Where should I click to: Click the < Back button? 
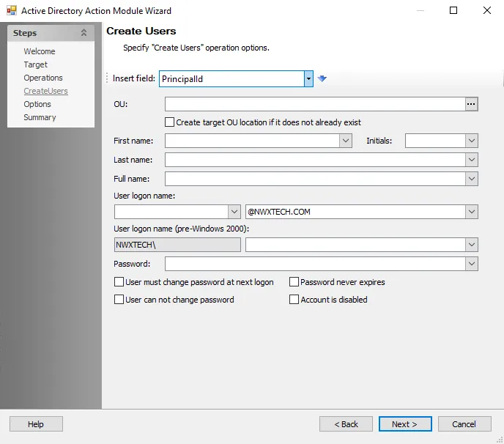click(346, 424)
